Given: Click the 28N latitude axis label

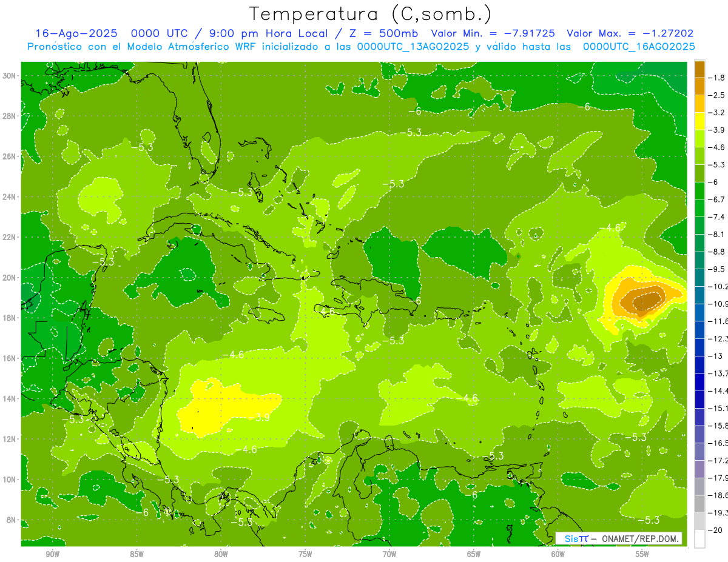Looking at the screenshot, I should tap(10, 116).
